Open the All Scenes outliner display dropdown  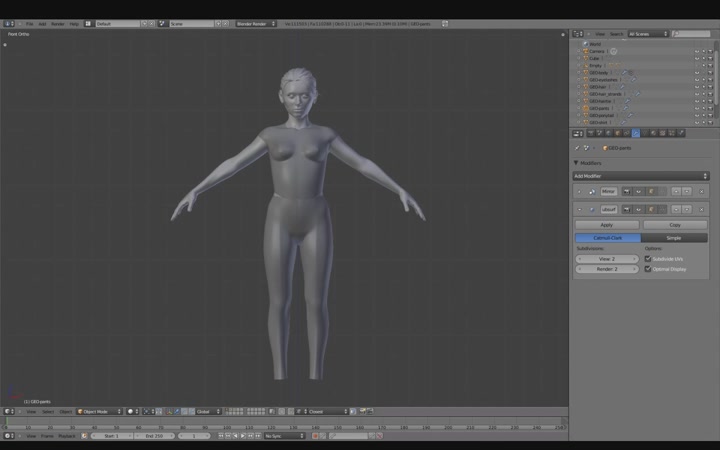click(x=648, y=34)
